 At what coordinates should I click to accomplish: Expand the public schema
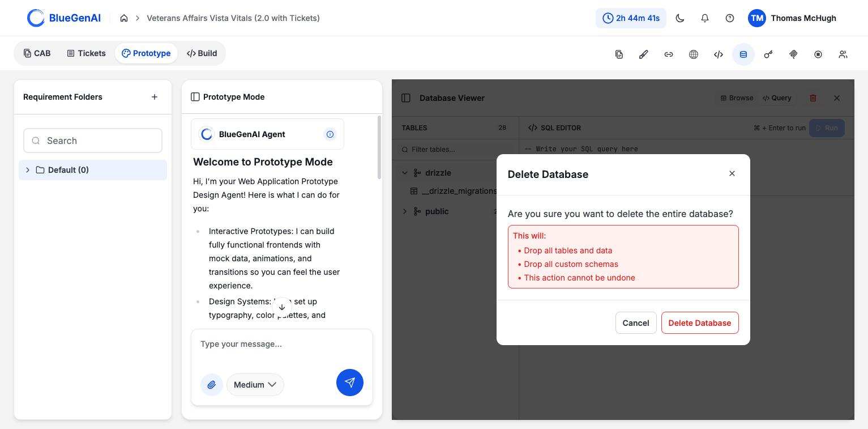(405, 211)
